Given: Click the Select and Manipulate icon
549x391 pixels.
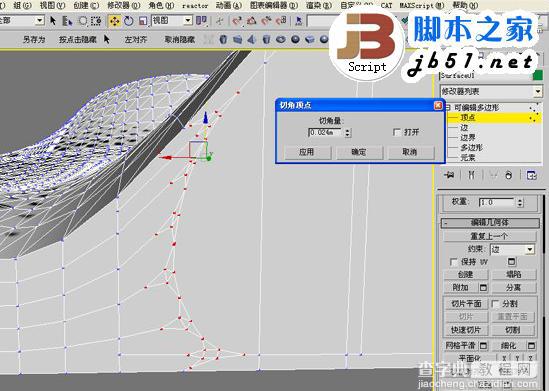Looking at the screenshot, I should point(220,21).
